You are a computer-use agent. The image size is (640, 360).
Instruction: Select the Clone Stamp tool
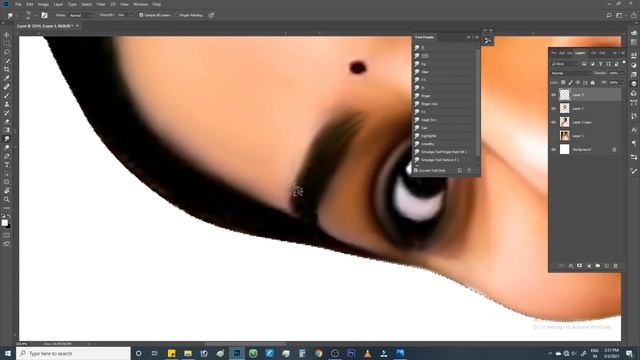click(7, 104)
